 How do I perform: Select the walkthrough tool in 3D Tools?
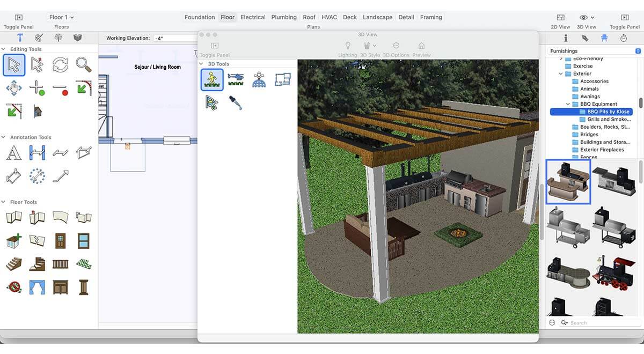click(212, 79)
